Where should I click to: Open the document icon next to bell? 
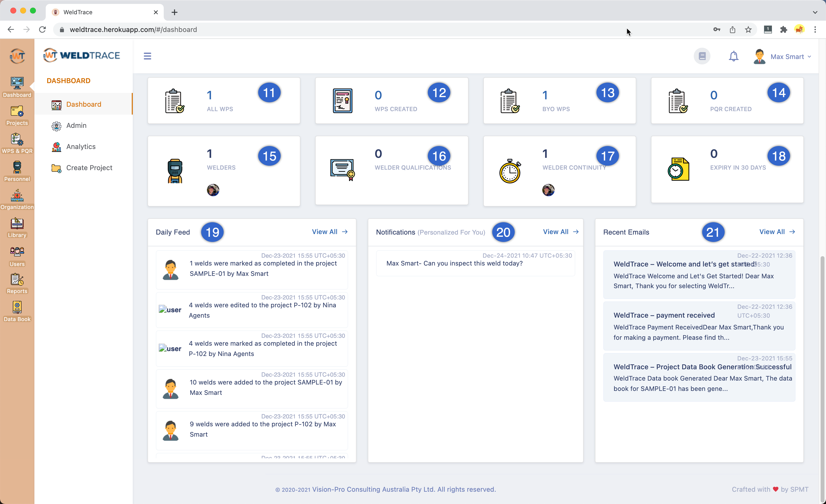coord(702,56)
